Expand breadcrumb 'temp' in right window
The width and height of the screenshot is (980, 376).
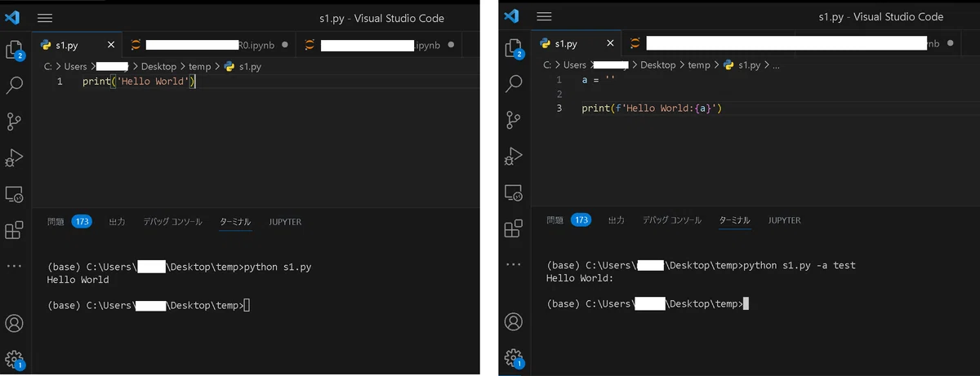click(x=699, y=64)
